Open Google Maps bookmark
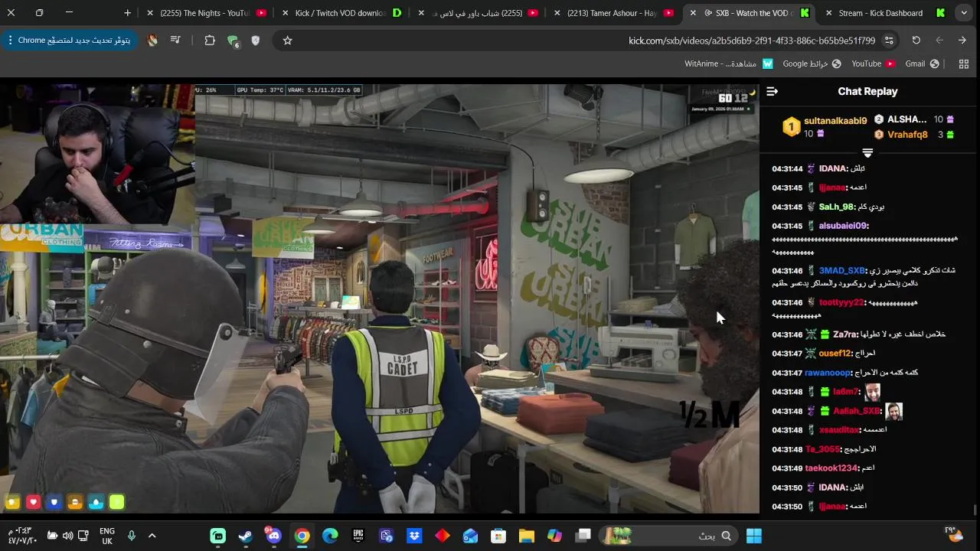Viewport: 980px width, 551px height. click(812, 64)
